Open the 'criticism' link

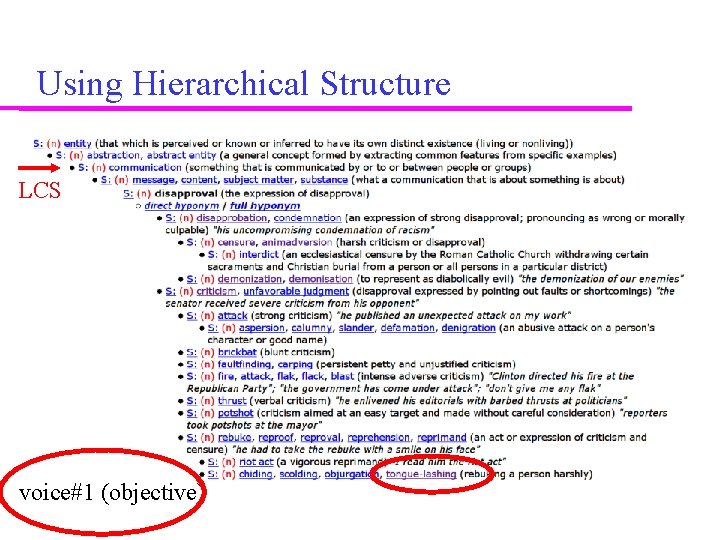(216, 291)
